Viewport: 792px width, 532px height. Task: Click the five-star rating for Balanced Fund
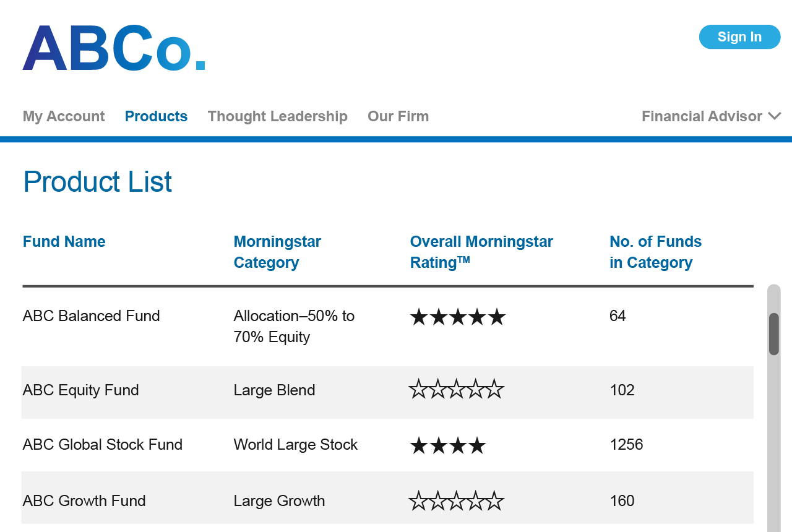(457, 317)
